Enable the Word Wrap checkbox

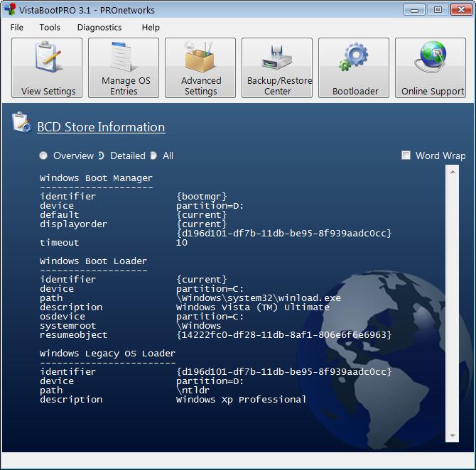click(x=406, y=155)
